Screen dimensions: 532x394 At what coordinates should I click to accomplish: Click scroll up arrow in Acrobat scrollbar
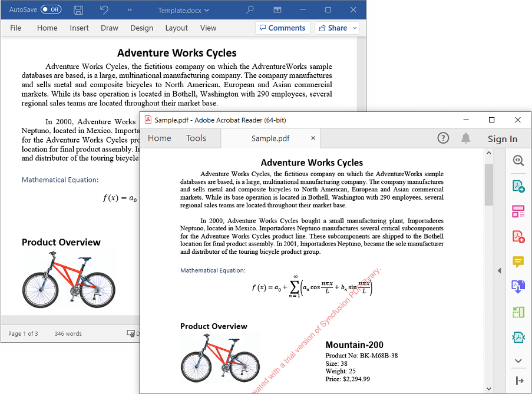(x=489, y=153)
